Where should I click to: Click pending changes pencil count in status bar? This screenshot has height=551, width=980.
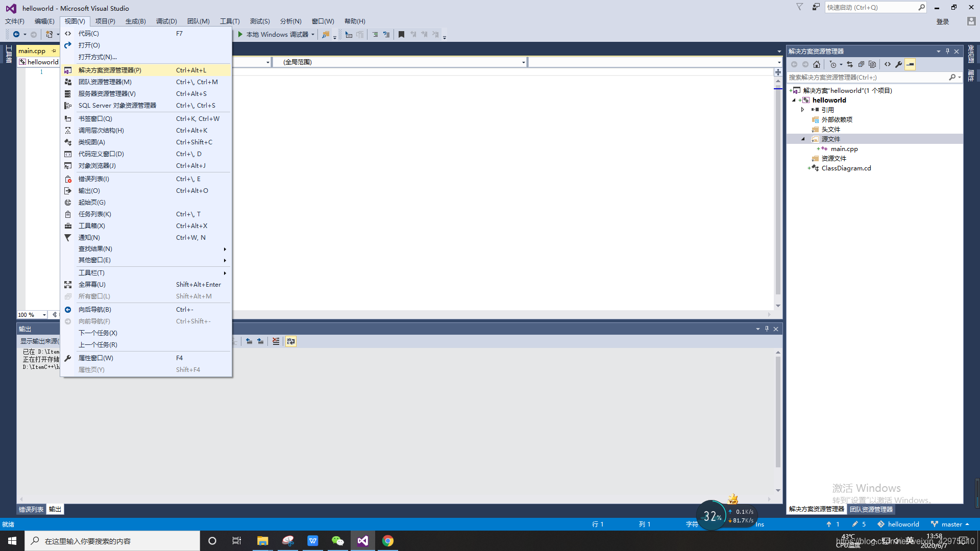point(859,524)
